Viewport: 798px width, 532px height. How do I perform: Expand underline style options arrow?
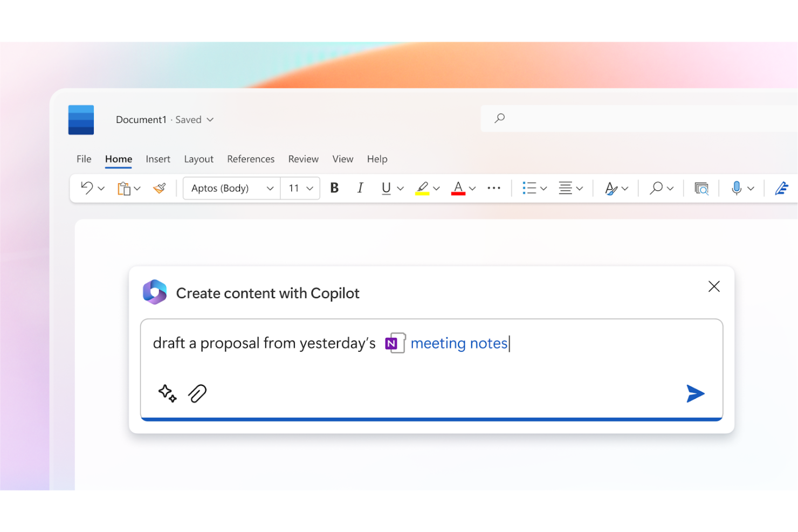click(400, 189)
